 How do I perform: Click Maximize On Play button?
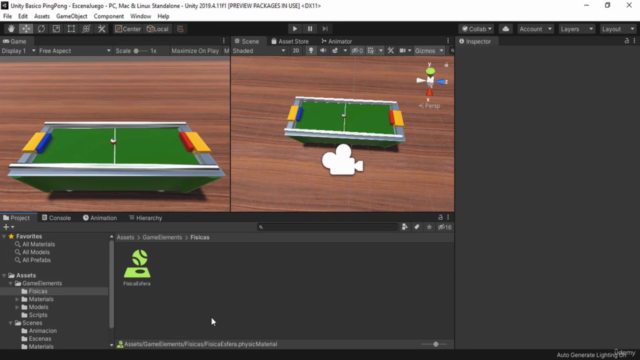(x=195, y=51)
